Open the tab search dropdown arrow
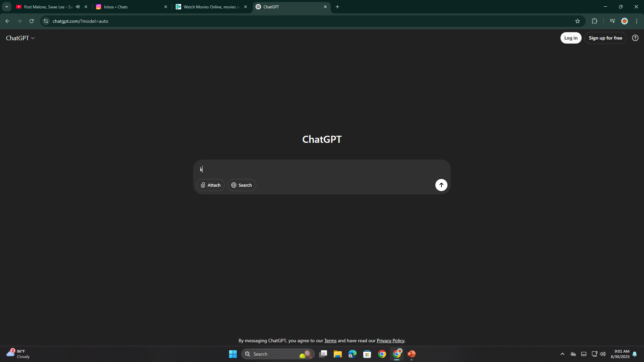This screenshot has height=362, width=644. point(6,7)
